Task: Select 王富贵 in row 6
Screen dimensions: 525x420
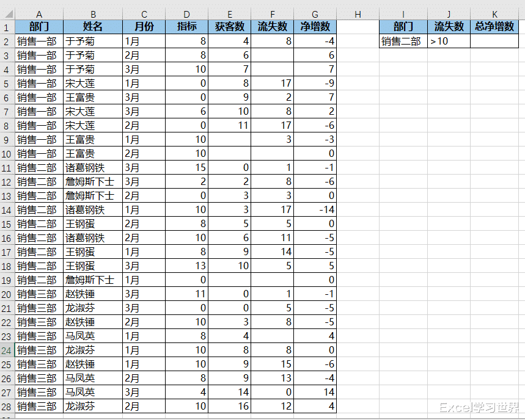Action: pyautogui.click(x=93, y=97)
